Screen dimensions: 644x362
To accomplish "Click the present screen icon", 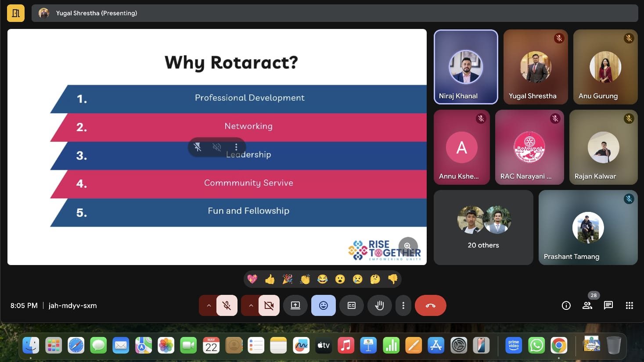I will click(x=295, y=305).
